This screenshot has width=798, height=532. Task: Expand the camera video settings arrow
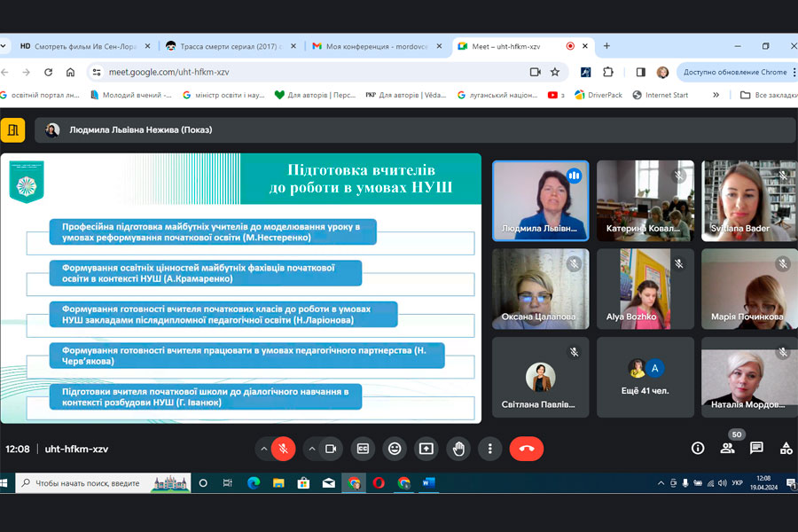(311, 449)
